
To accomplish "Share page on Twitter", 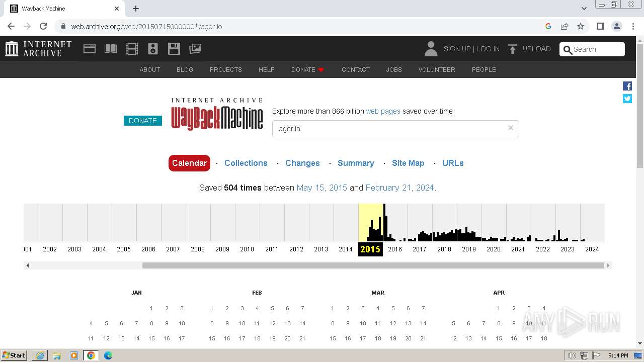I will point(627,99).
